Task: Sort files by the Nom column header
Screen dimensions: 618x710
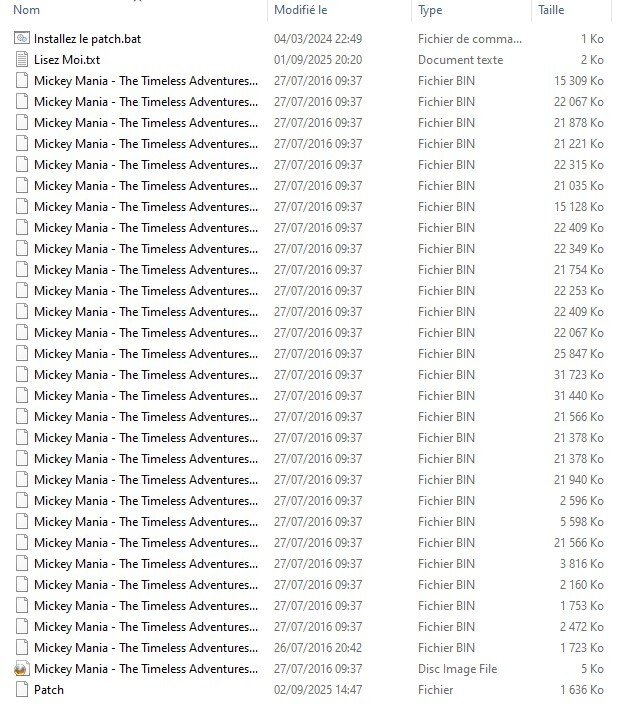Action: coord(27,10)
